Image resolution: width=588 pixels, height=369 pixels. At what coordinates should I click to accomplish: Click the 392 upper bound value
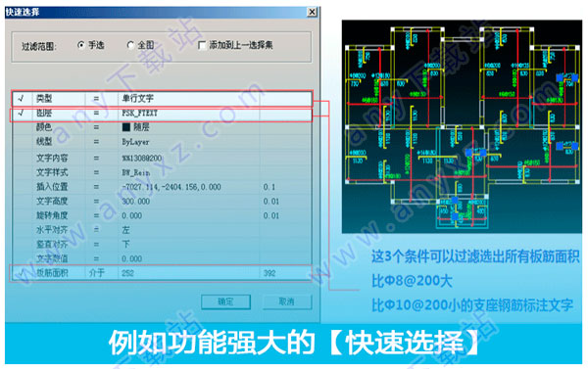pyautogui.click(x=269, y=273)
